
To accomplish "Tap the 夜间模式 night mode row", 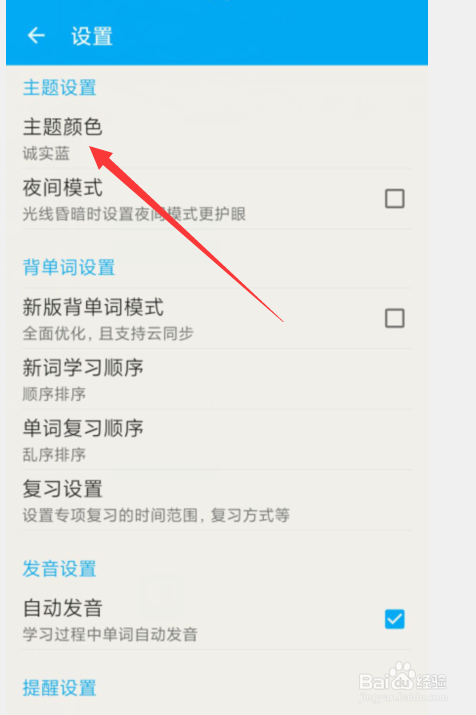I will tap(217, 199).
